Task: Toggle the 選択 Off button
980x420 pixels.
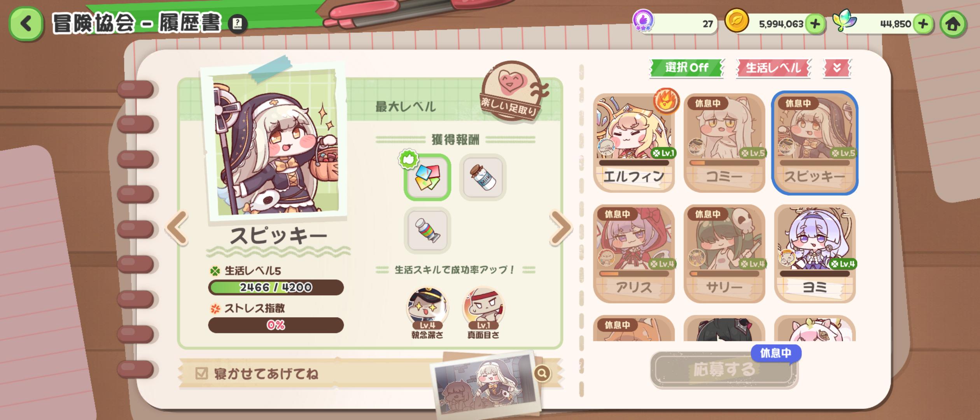Action: tap(686, 68)
